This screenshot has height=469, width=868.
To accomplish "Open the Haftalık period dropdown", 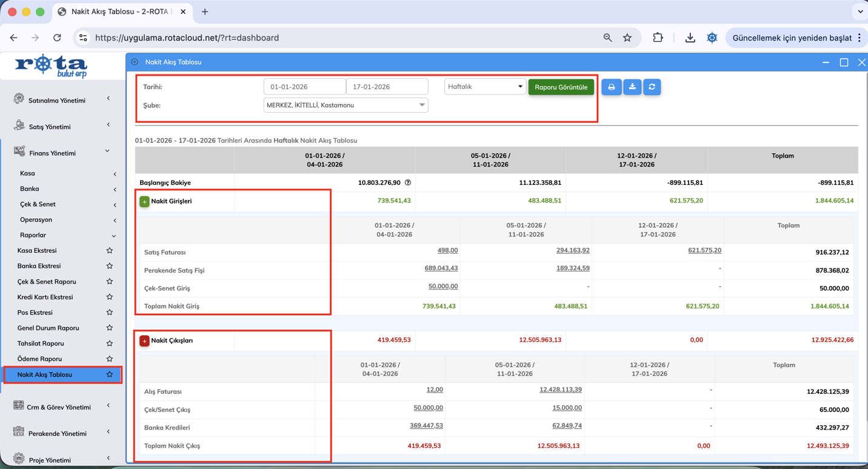I will [484, 87].
